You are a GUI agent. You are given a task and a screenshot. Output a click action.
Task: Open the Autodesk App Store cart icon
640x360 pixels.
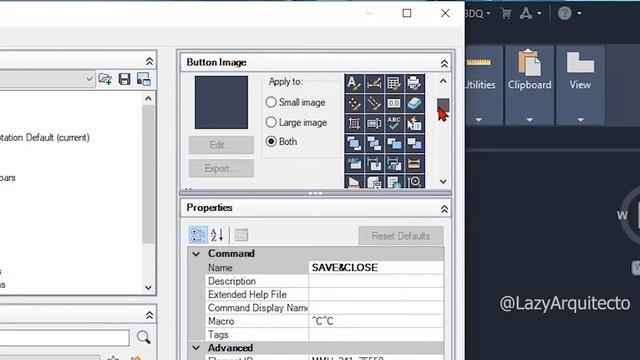click(x=506, y=13)
